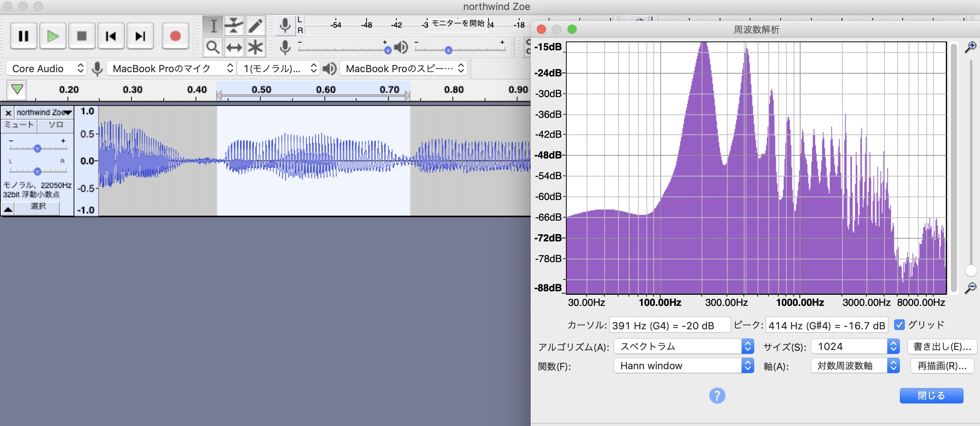
Task: Open the MacBook Proのスピーカー output dropdown
Action: (x=403, y=69)
